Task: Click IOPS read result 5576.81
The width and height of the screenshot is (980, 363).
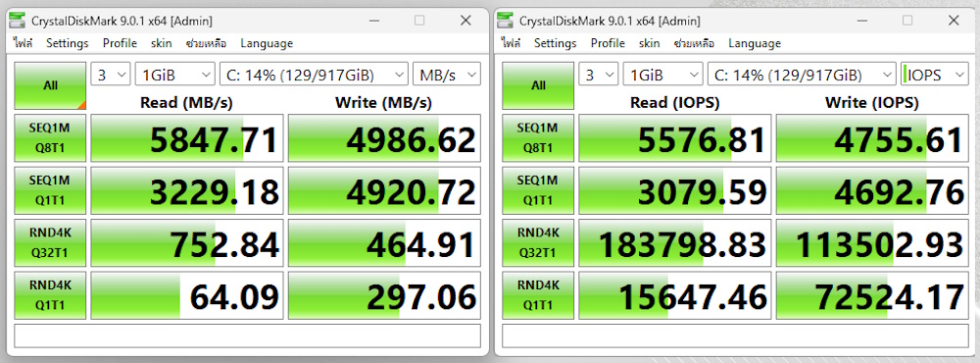Action: pos(675,138)
